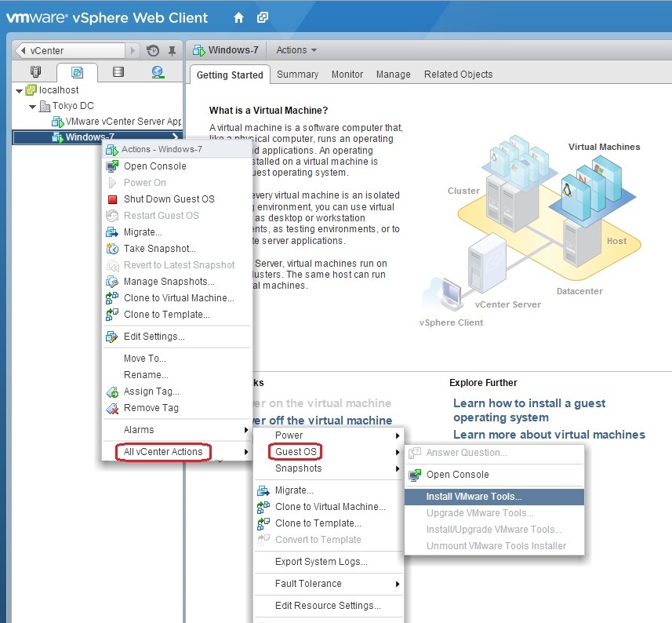Click the Remove Tag icon
This screenshot has width=672, height=623.
pos(112,409)
